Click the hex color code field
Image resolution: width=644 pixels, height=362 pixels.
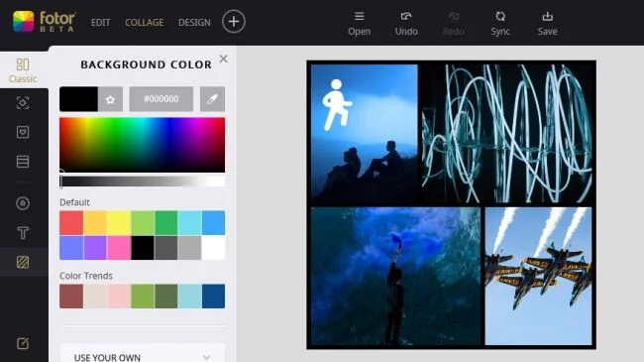tap(161, 99)
